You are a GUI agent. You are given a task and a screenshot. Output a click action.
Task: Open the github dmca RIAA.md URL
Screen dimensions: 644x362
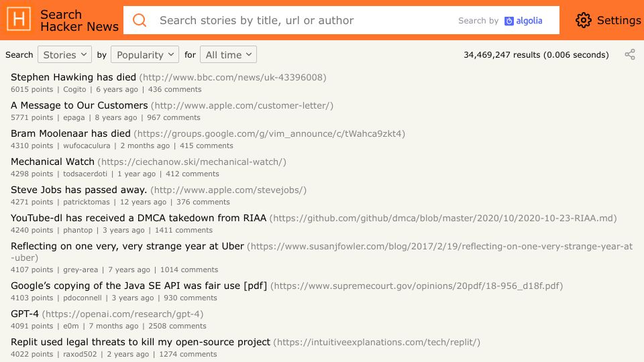443,219
